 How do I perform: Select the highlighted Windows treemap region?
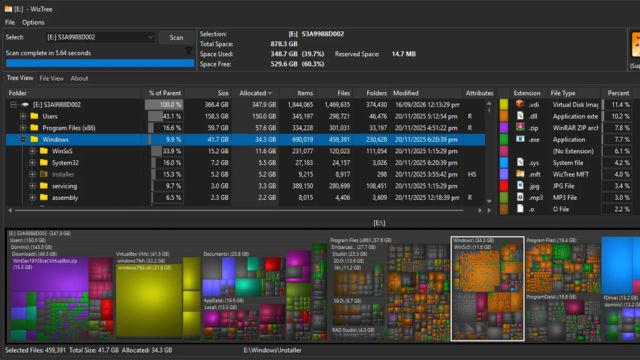click(x=487, y=288)
